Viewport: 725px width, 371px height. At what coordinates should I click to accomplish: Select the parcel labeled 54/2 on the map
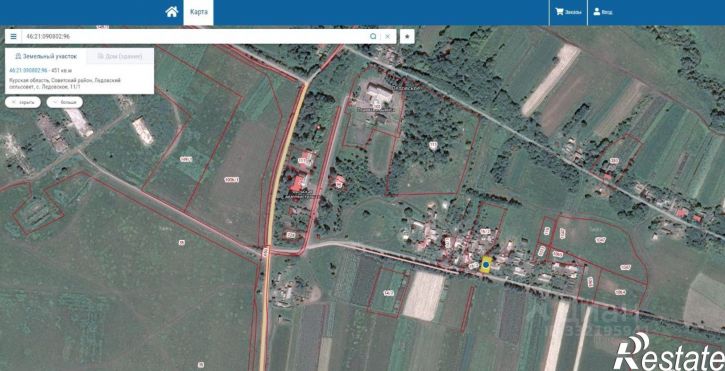click(388, 292)
